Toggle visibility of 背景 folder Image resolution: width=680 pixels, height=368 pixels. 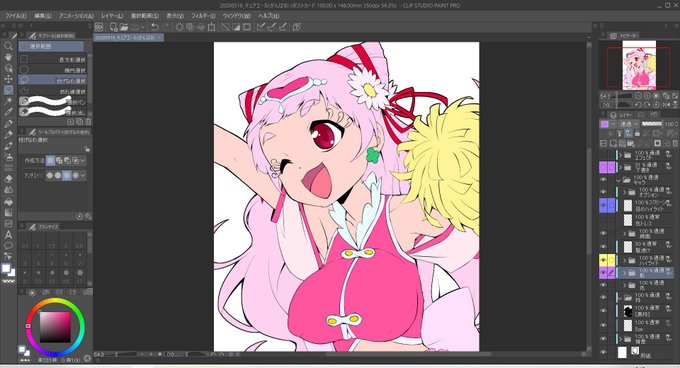click(x=603, y=338)
